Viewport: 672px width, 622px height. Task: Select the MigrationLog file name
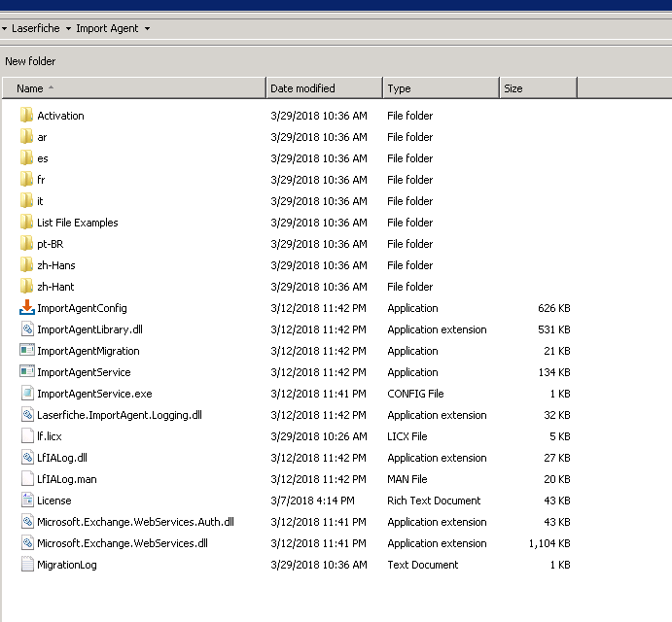[67, 565]
